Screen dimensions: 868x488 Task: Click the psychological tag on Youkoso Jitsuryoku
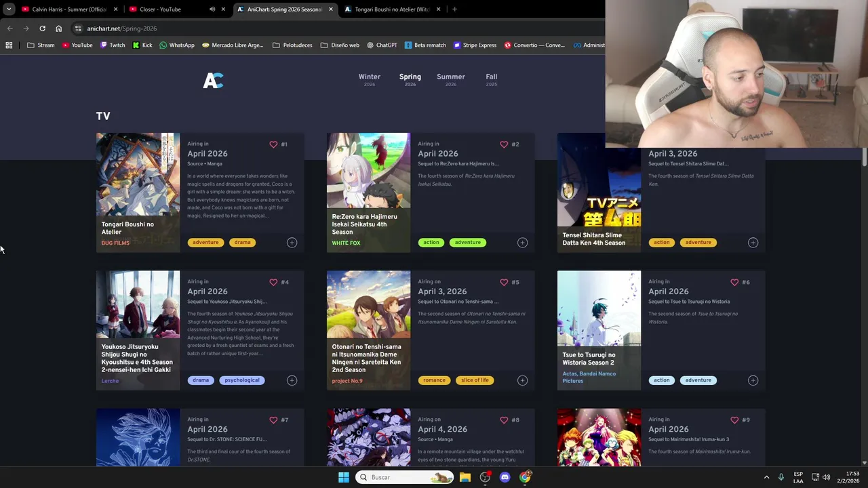242,380
